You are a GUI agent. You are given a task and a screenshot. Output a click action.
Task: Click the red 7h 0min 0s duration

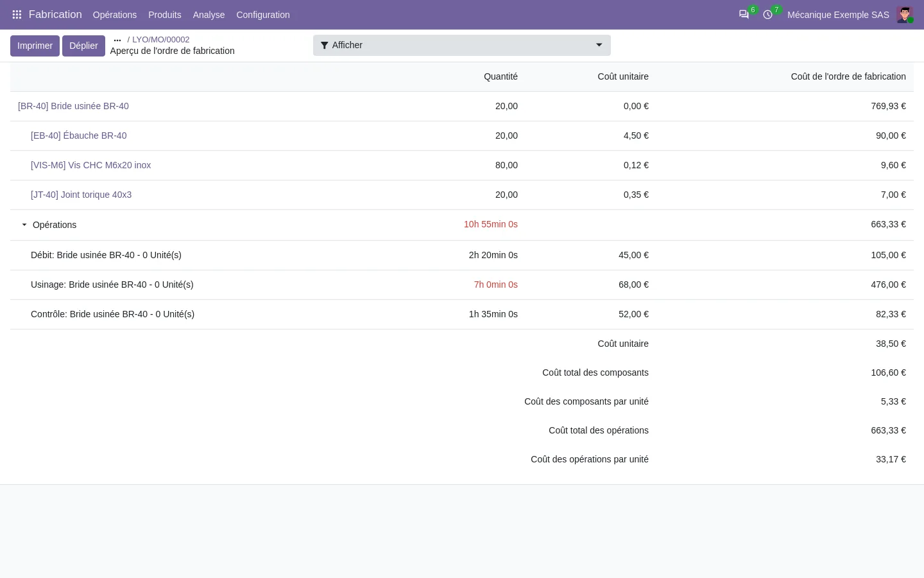point(496,285)
